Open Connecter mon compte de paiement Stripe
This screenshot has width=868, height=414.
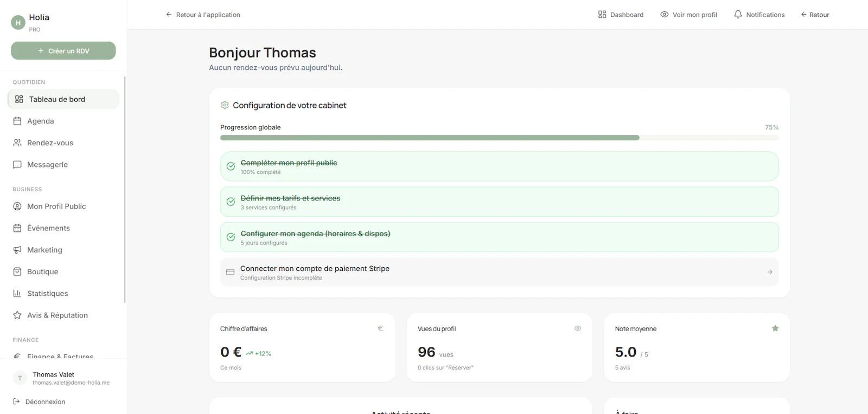click(500, 272)
